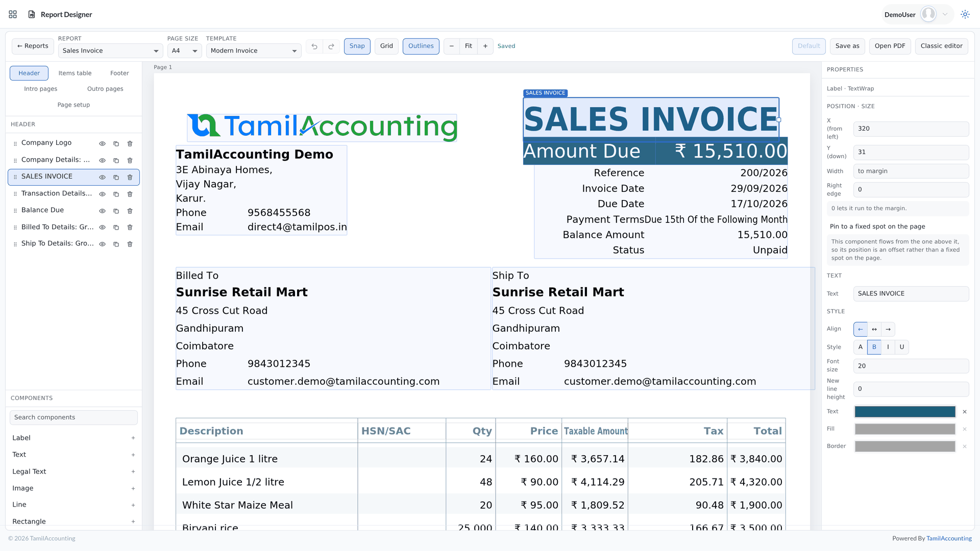Delete the Ship To Details component
Image resolution: width=980 pixels, height=551 pixels.
130,244
